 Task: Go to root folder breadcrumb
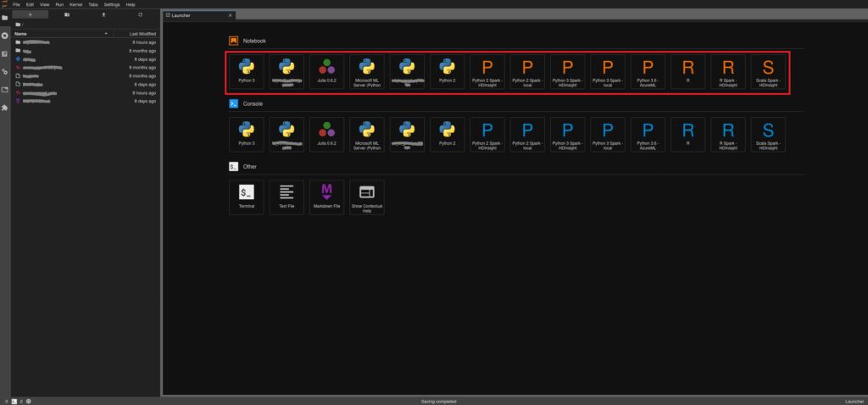(19, 25)
